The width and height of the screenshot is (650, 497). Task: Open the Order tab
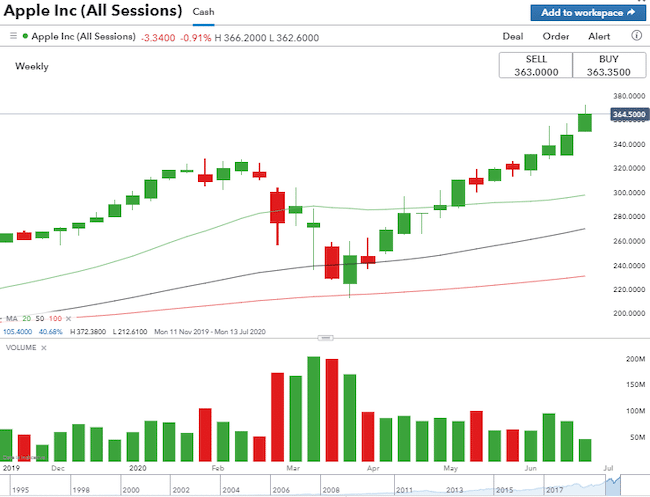[556, 36]
